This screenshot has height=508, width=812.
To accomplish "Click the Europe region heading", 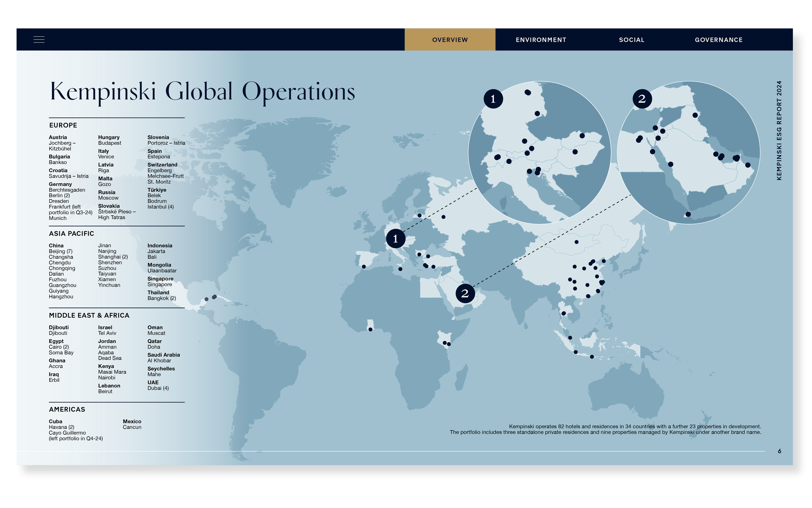I will (63, 125).
